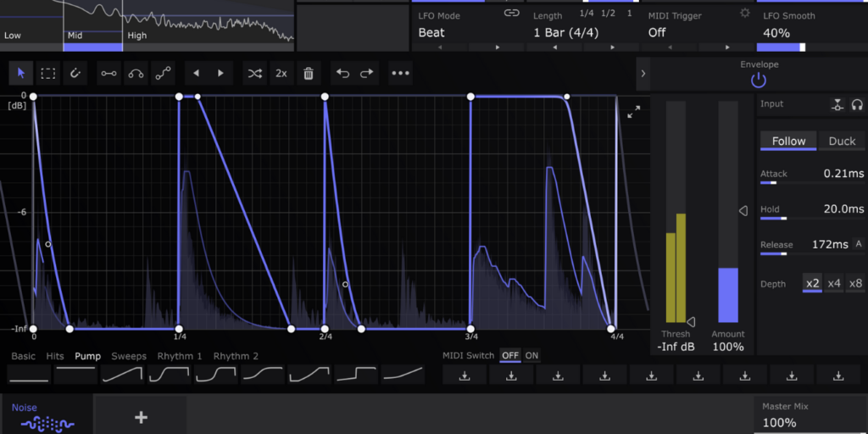Open the Length 1 Bar (4/4) dropdown
The width and height of the screenshot is (868, 434).
(x=565, y=33)
